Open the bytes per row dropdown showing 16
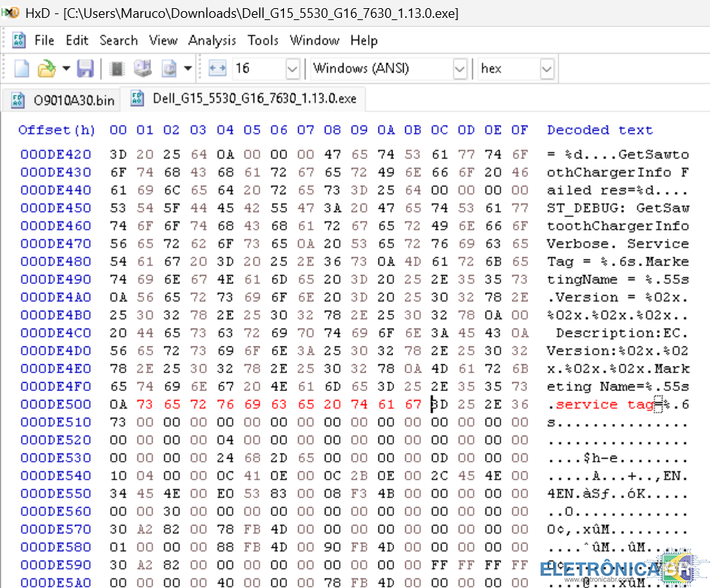 291,69
